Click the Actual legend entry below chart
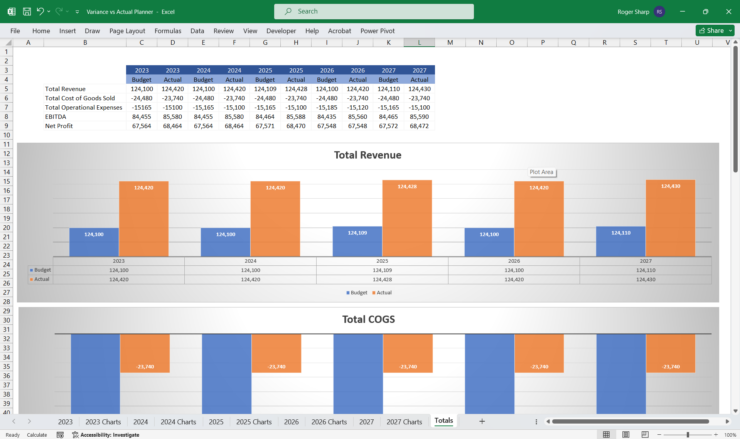The width and height of the screenshot is (740, 439). pos(382,293)
